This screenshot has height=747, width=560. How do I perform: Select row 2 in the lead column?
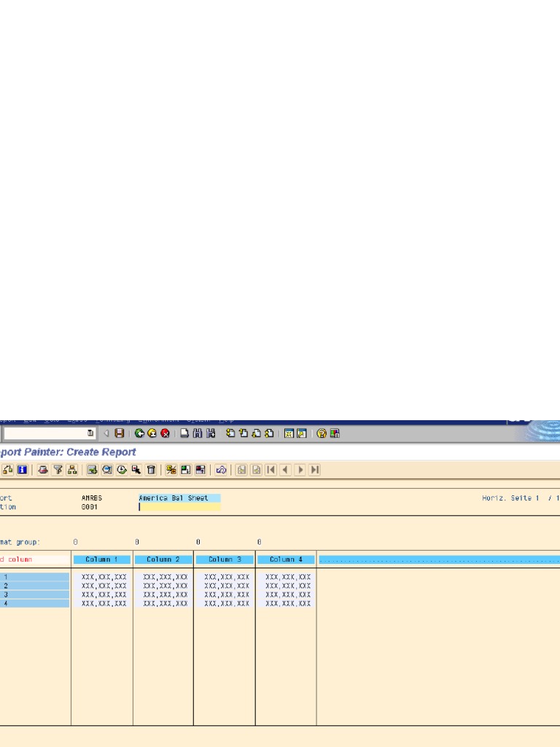pos(35,586)
